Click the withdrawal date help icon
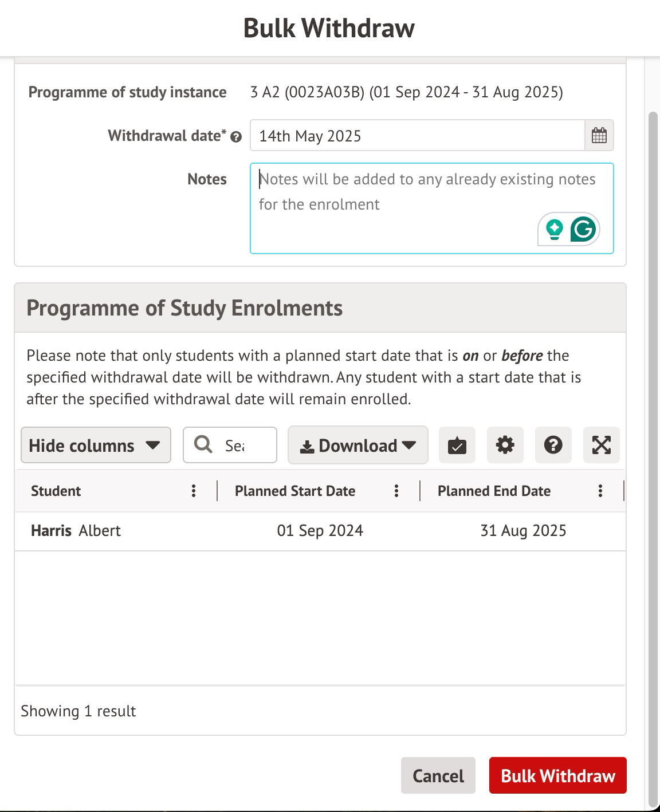The image size is (660, 812). point(235,137)
